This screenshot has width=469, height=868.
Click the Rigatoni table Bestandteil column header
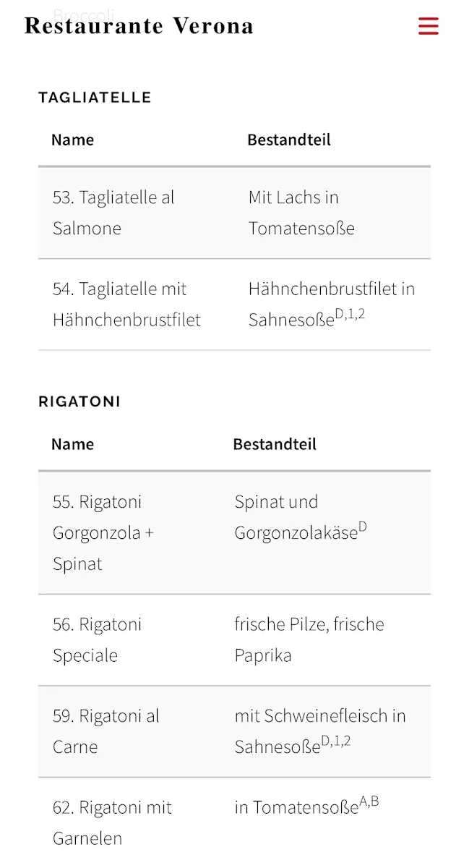[275, 444]
